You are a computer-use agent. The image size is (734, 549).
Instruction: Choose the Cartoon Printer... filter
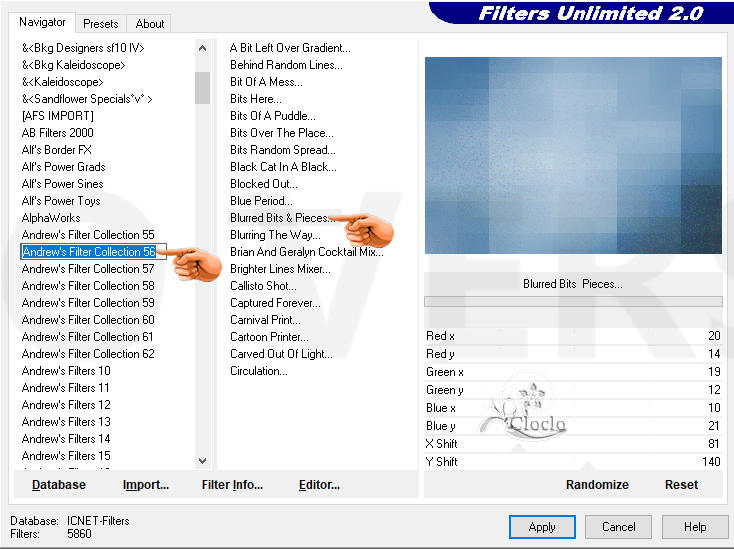tap(269, 337)
